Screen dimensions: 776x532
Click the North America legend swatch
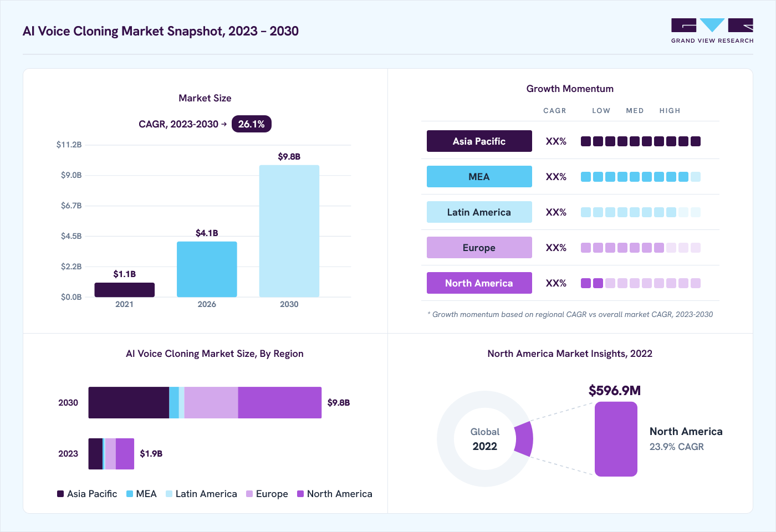tap(300, 494)
